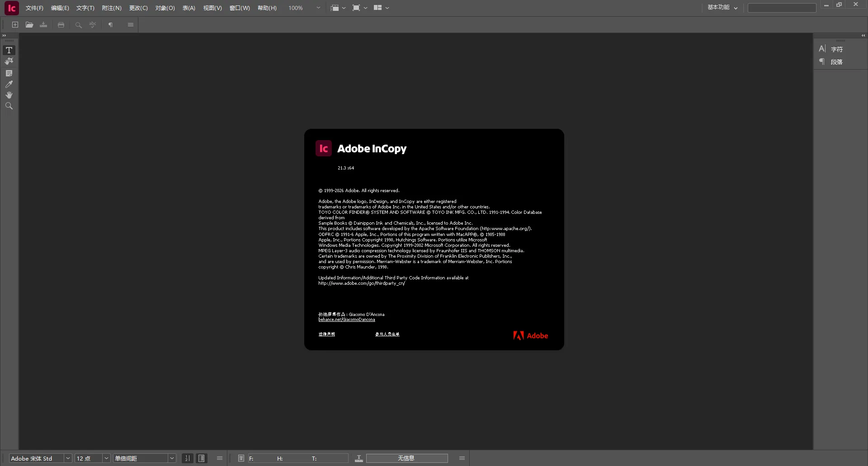The width and height of the screenshot is (868, 466).
Task: Click the Ic InCopy icon in about dialog
Action: pyautogui.click(x=324, y=148)
